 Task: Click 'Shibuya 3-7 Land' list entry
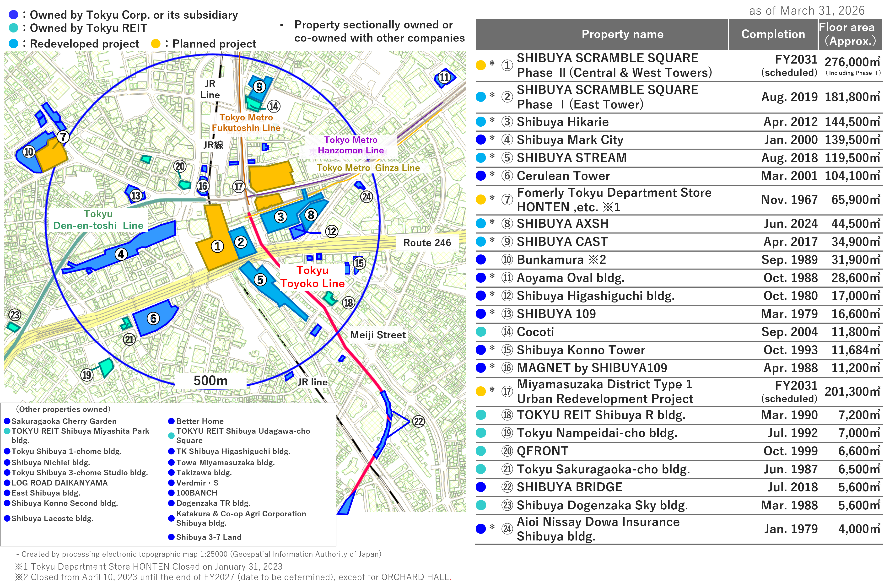(x=208, y=537)
